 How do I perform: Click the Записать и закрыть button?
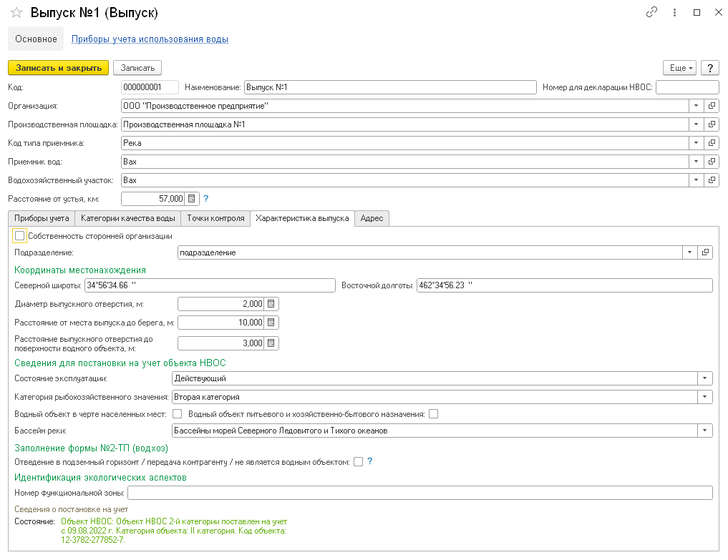(x=58, y=67)
